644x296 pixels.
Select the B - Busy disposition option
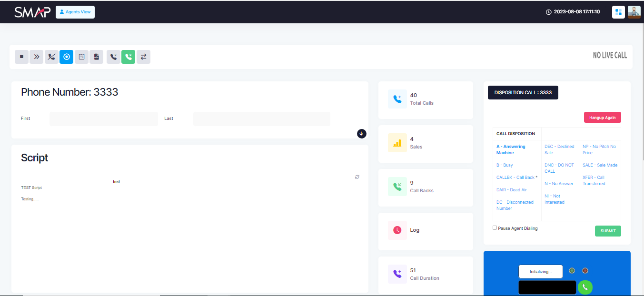pos(504,165)
